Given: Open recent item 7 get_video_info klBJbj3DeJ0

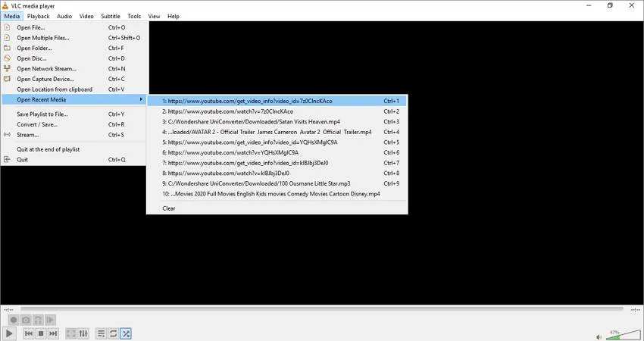Looking at the screenshot, I should [277, 163].
